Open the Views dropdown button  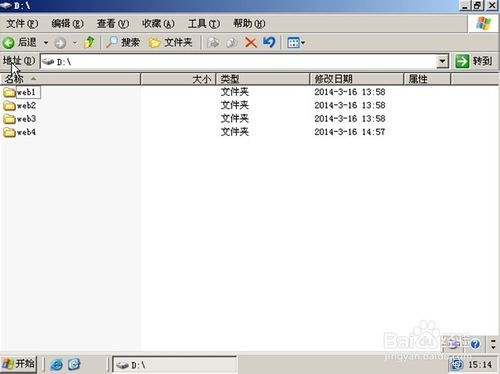296,43
